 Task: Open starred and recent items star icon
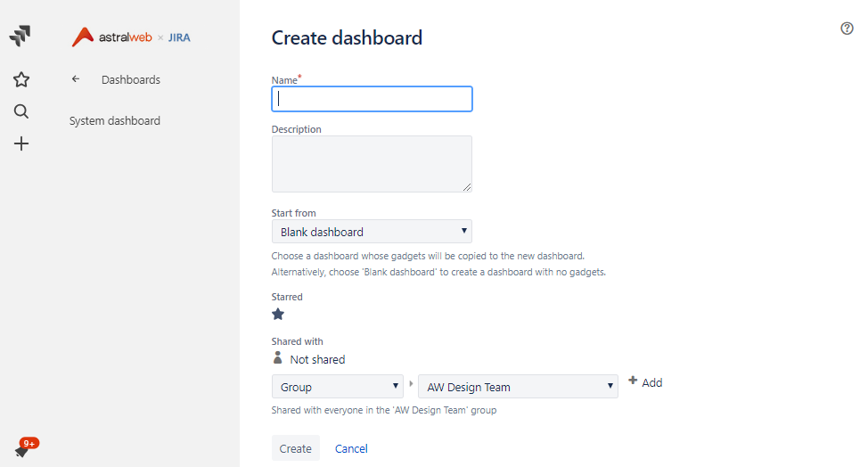(21, 79)
